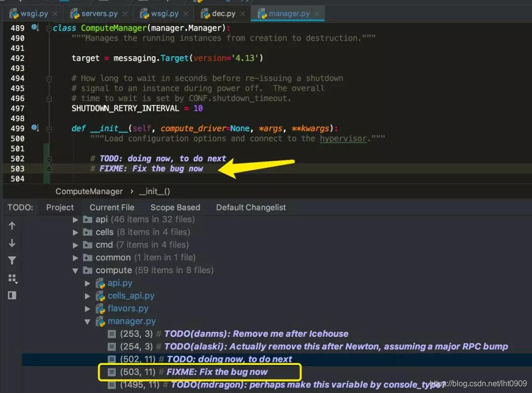Expand the cmd folder node

click(75, 245)
